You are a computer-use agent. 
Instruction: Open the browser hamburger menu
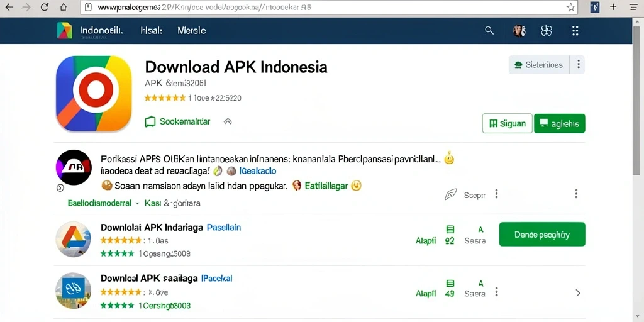click(633, 7)
